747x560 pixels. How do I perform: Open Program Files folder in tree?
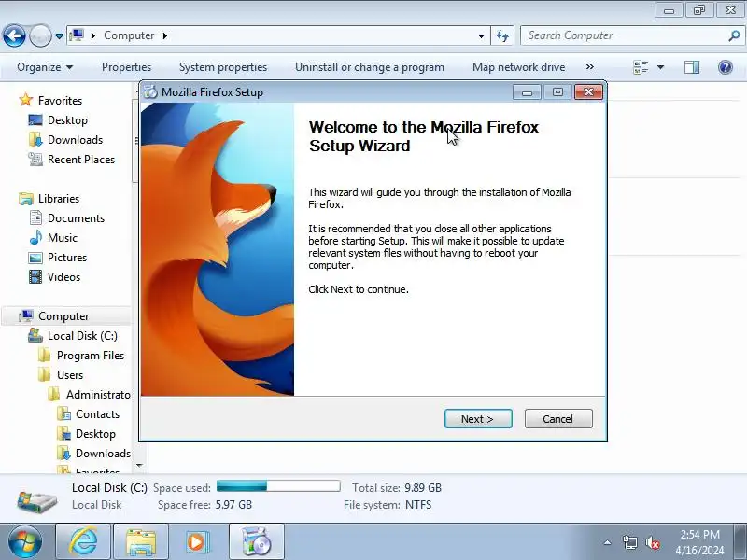(91, 356)
